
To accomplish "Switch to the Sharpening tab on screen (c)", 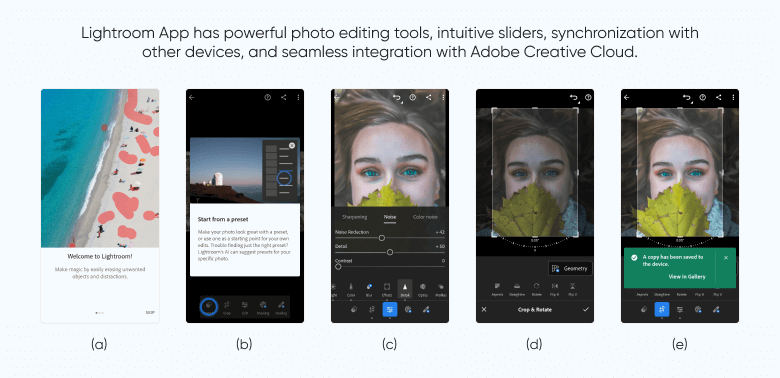I will [354, 217].
